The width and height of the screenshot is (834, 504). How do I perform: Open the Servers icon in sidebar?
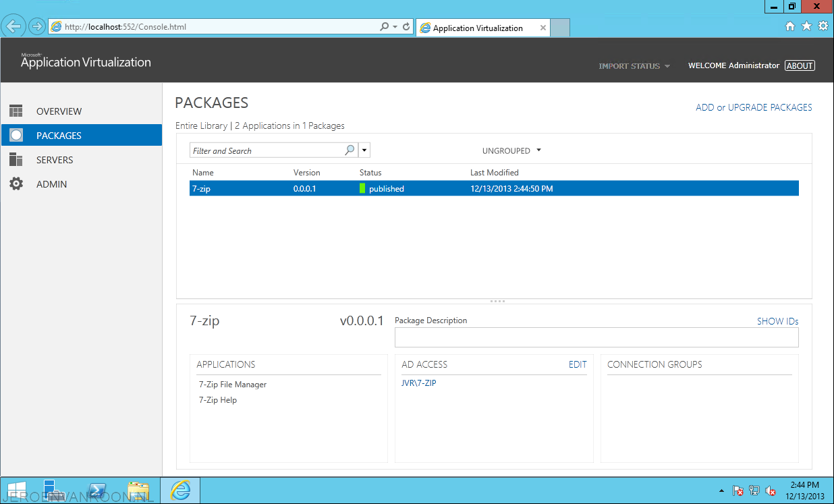16,160
